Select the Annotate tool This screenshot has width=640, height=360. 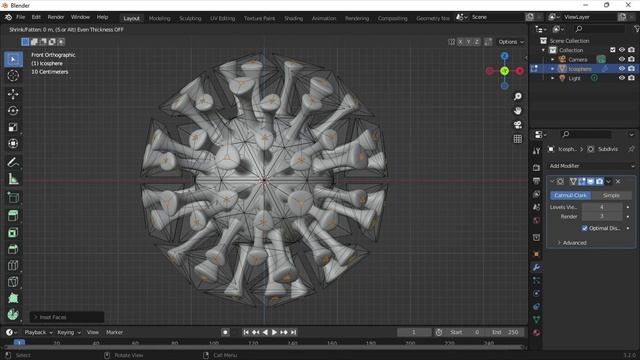click(13, 162)
